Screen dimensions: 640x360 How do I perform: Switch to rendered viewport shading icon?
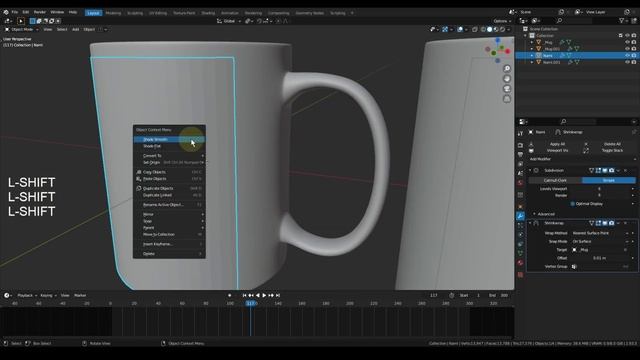point(502,29)
